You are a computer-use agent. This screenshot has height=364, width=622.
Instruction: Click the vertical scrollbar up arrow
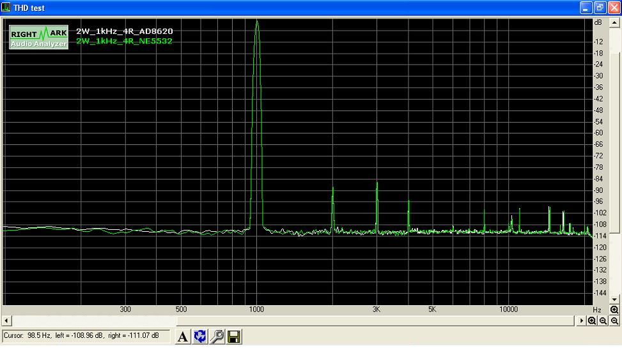[x=614, y=23]
